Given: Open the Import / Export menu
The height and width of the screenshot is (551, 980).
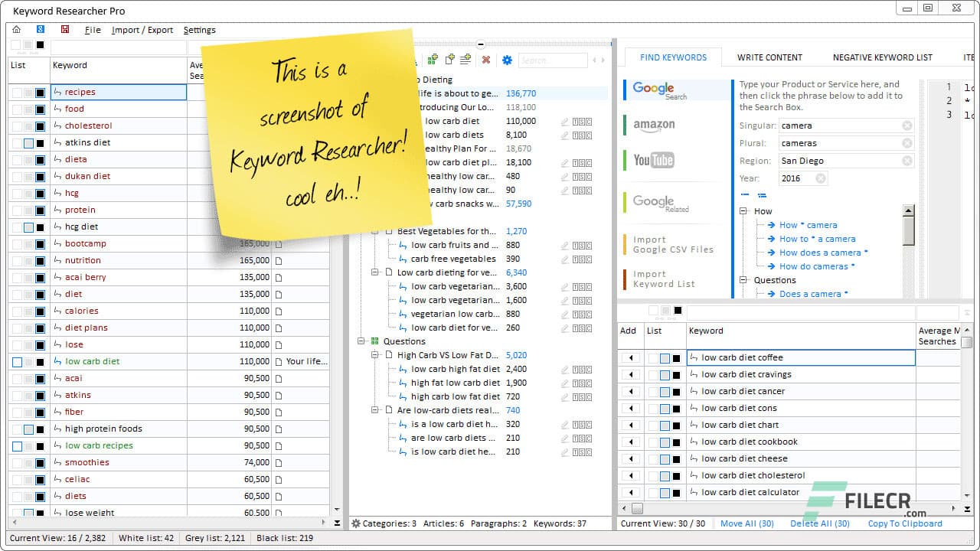Looking at the screenshot, I should [144, 30].
